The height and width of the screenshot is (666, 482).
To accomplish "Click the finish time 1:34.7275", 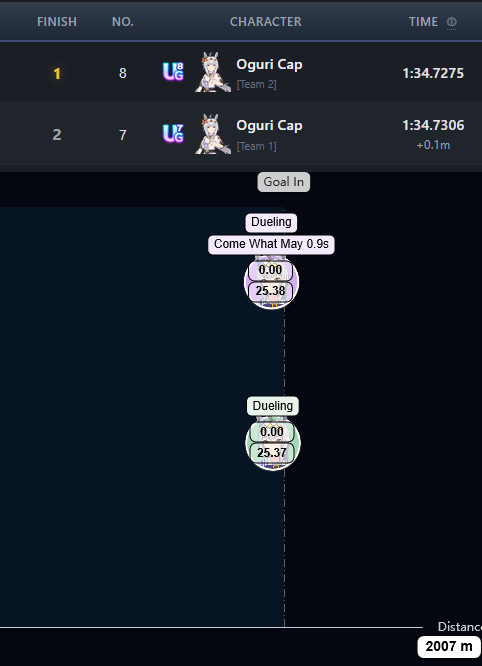I will click(433, 73).
